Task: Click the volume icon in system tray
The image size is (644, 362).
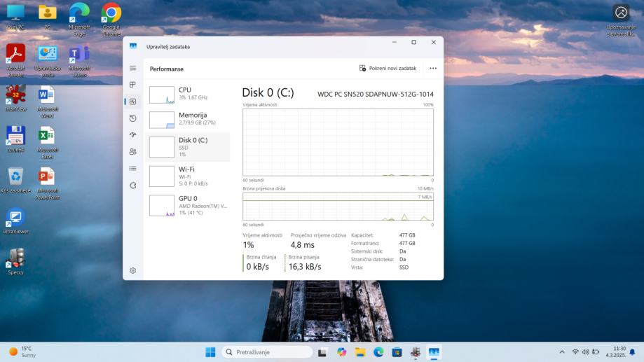Action: click(x=585, y=352)
